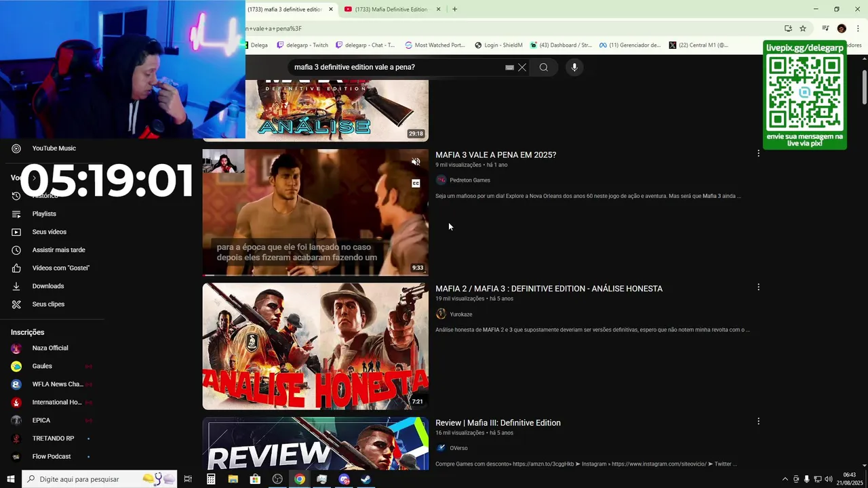Screen dimensions: 868x488
Task: Open the delegarp - Chat bookmark
Action: (365, 45)
